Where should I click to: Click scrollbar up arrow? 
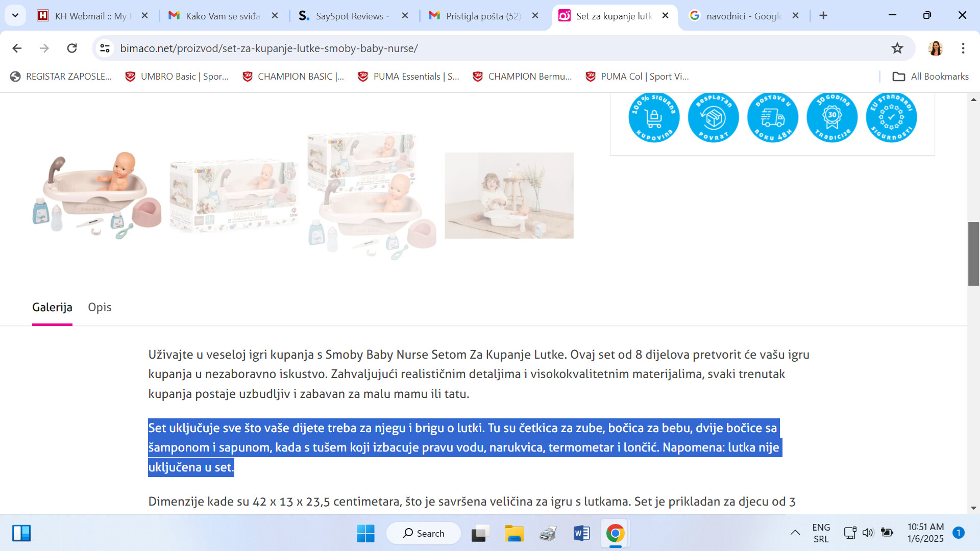click(973, 99)
